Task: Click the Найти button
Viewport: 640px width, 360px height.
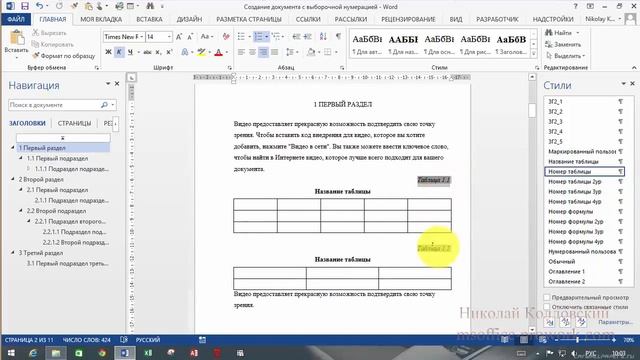Action: (x=562, y=33)
